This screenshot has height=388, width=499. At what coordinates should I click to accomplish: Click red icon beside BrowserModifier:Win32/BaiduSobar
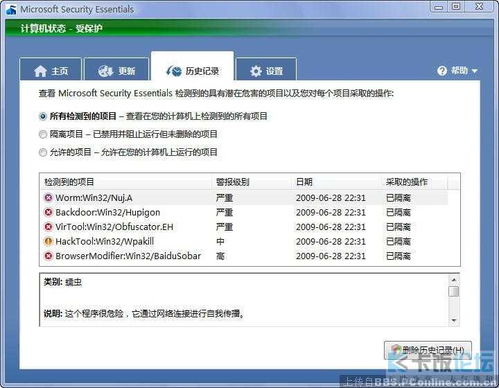pos(48,256)
